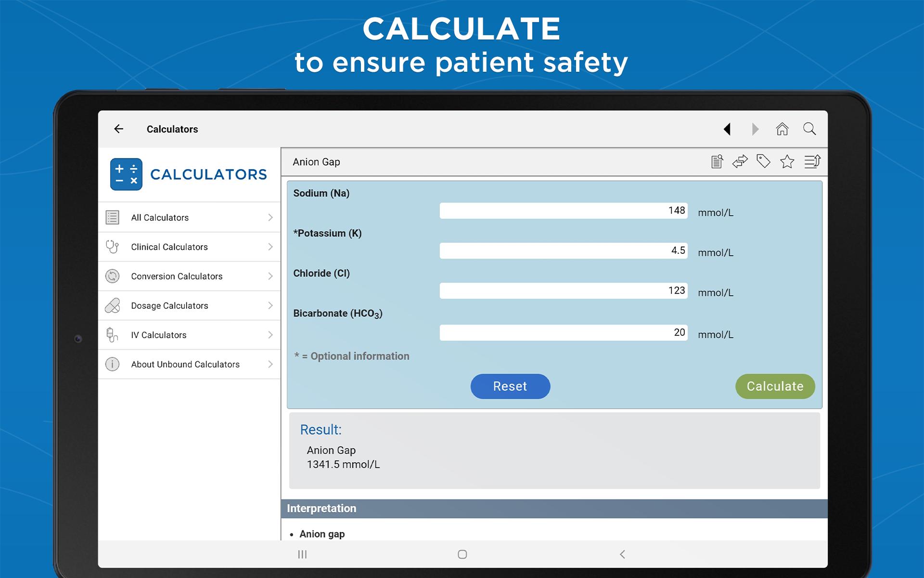Tag this calculator with the tag icon
924x578 pixels.
tap(763, 161)
